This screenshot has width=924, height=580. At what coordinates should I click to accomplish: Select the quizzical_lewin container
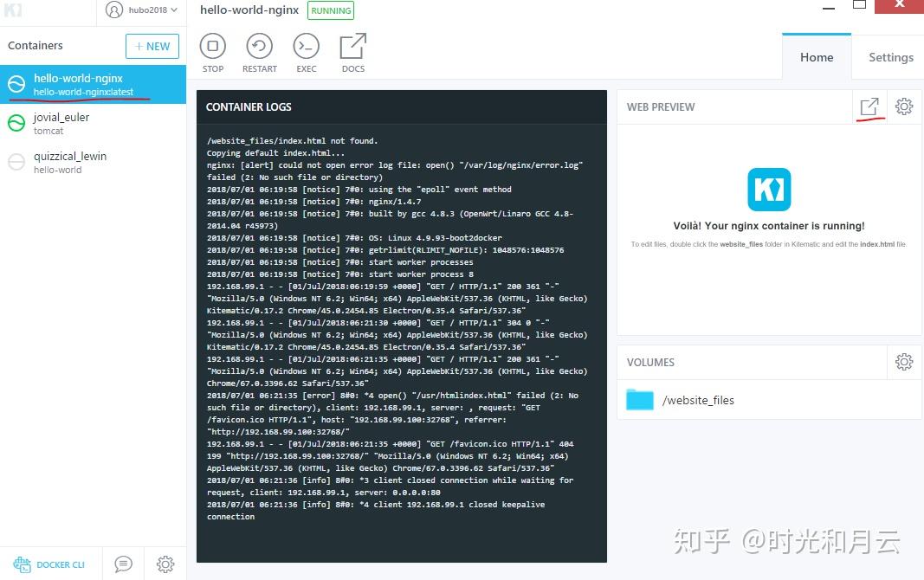coord(94,162)
